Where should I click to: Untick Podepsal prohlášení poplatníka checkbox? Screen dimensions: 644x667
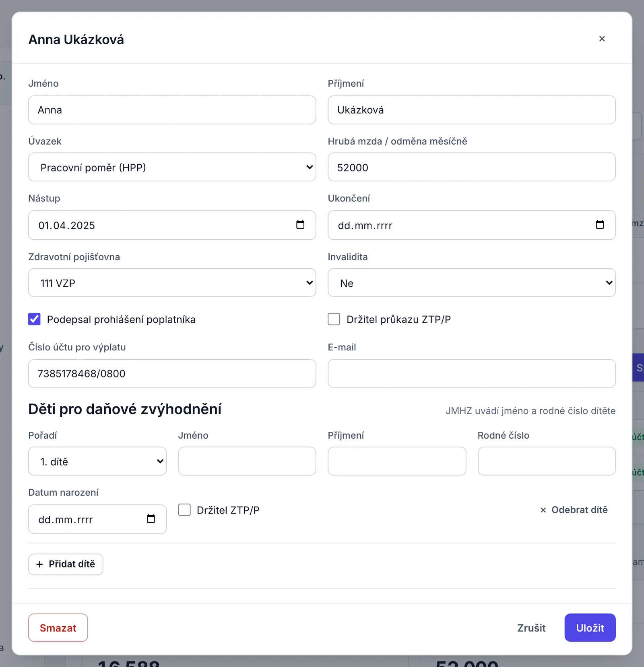pyautogui.click(x=35, y=319)
